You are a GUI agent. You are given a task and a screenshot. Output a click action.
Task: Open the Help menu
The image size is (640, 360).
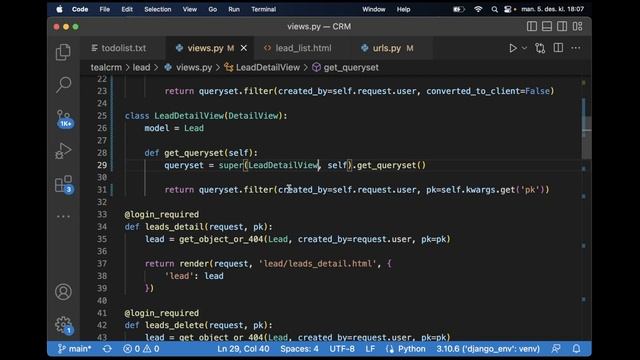coord(403,9)
